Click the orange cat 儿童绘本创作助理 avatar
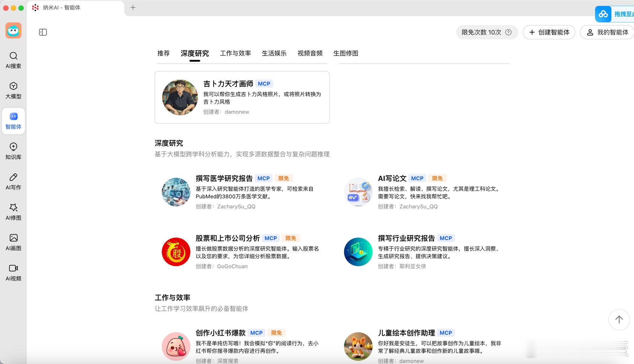 [x=358, y=346]
